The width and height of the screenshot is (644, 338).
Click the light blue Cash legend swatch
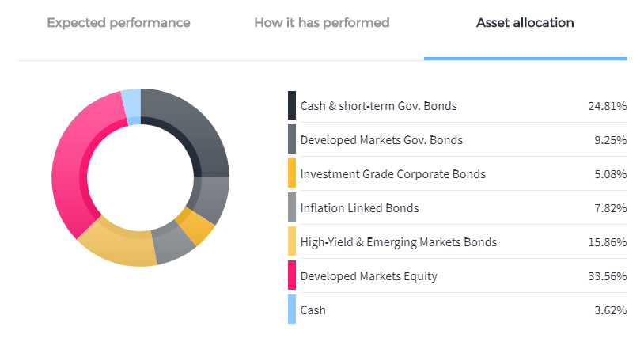[x=292, y=310]
